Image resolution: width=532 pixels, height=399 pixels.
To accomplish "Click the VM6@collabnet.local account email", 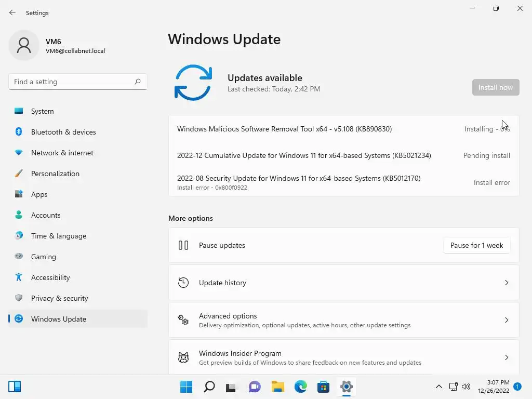I will [x=75, y=51].
